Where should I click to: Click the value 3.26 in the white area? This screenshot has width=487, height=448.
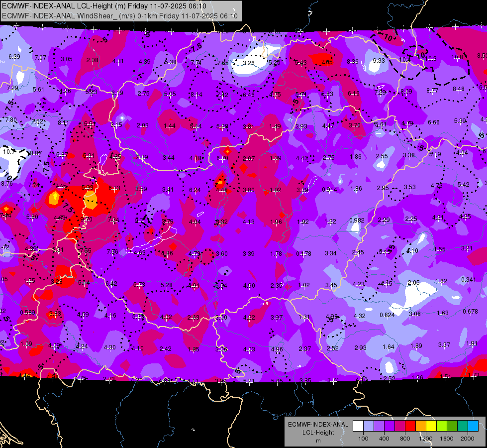248,63
